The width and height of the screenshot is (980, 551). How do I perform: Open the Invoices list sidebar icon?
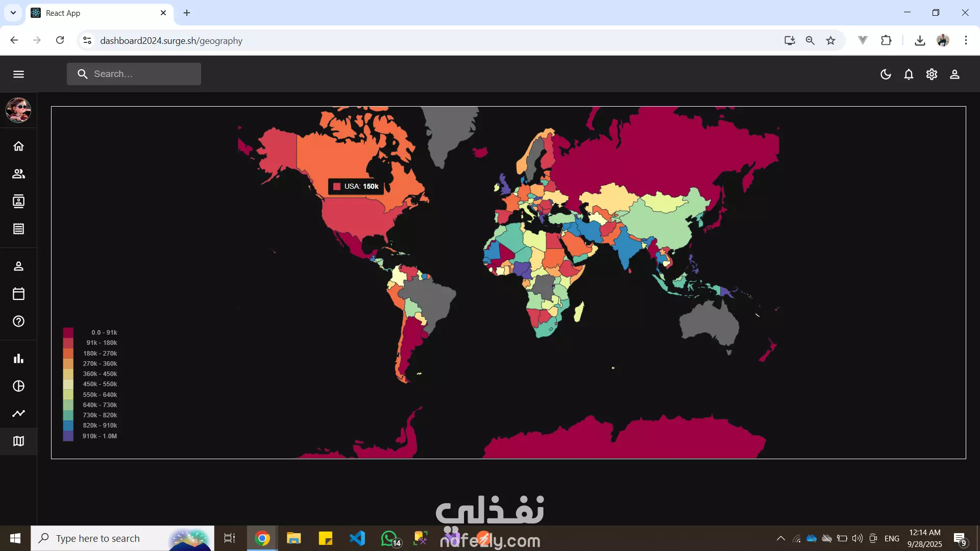click(x=19, y=229)
